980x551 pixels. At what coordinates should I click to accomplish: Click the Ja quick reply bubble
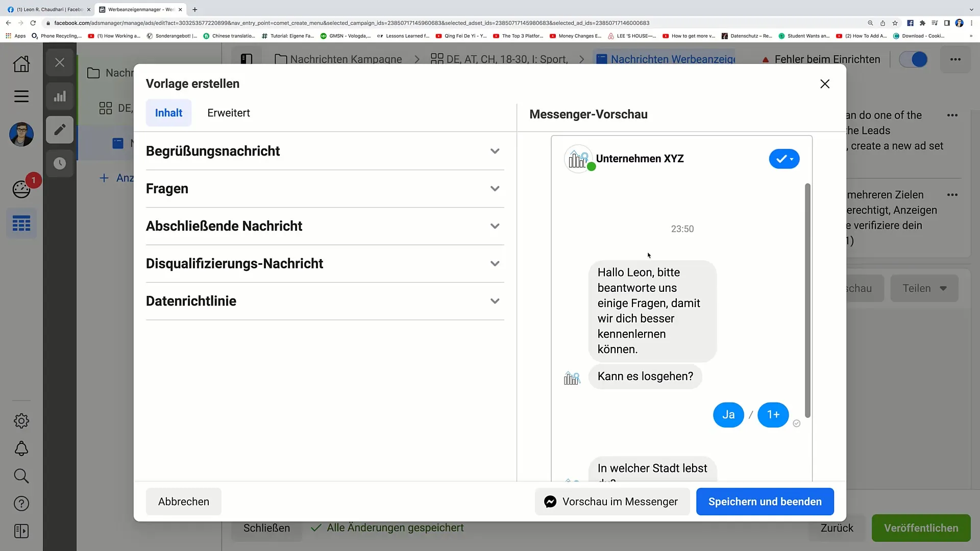coord(728,415)
